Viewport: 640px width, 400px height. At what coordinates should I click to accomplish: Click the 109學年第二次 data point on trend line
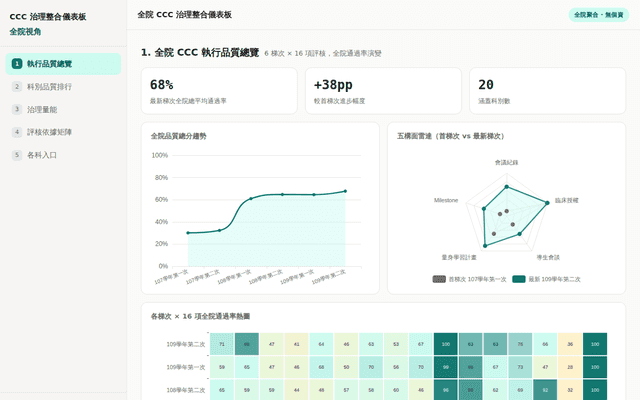pyautogui.click(x=345, y=191)
